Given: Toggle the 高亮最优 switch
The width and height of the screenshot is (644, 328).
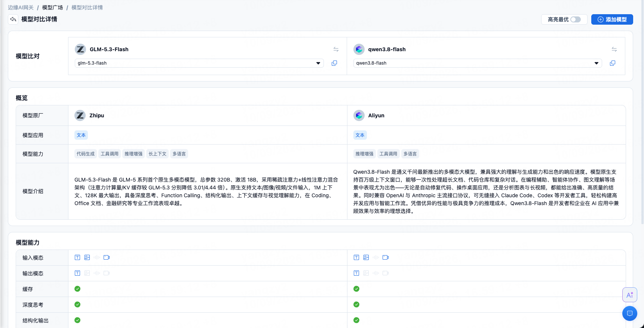Looking at the screenshot, I should pyautogui.click(x=576, y=19).
